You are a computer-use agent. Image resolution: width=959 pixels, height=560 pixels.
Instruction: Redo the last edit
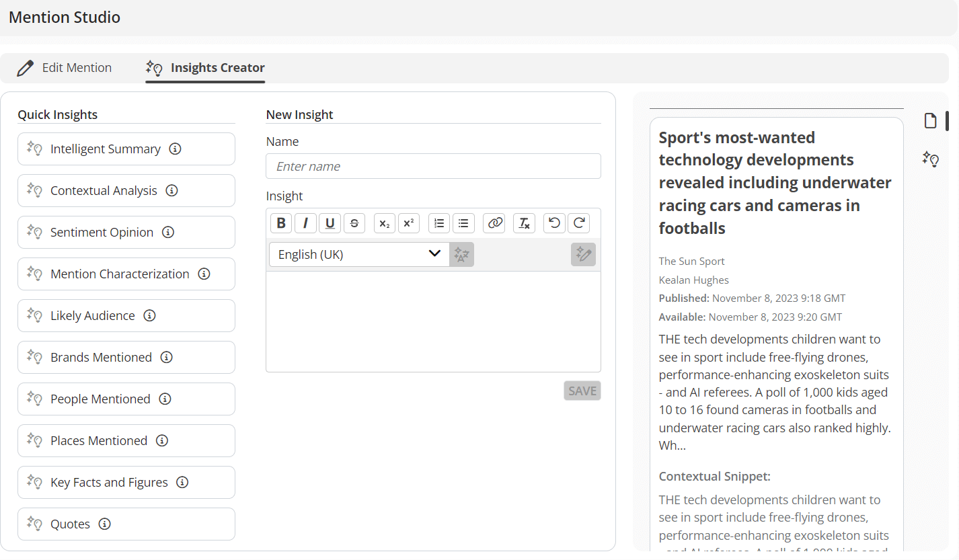[578, 223]
